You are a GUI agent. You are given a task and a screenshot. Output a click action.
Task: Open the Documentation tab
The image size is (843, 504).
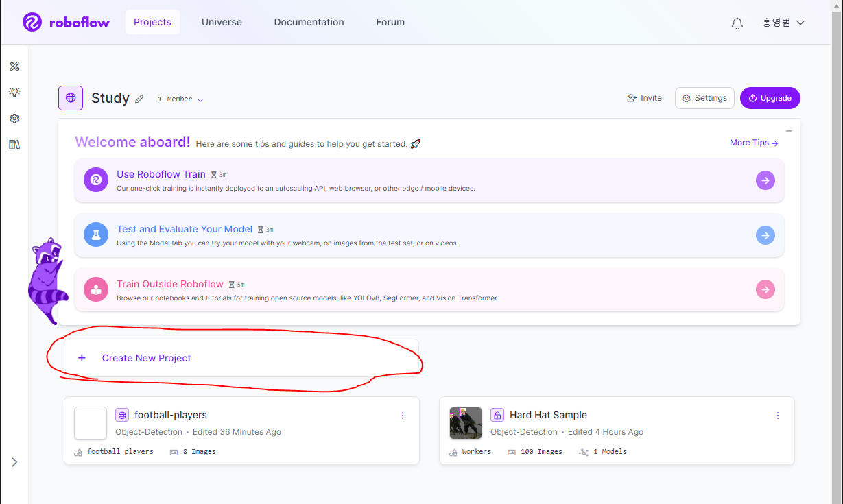point(309,22)
